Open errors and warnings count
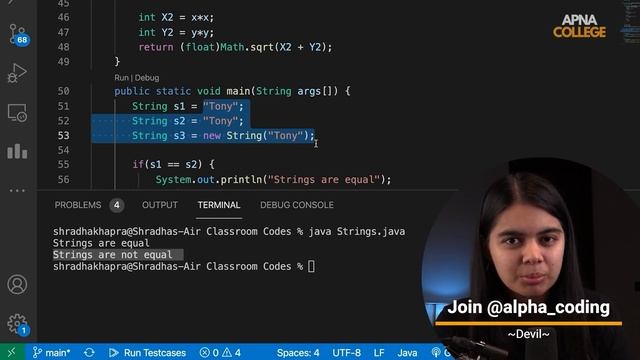640x360 pixels. pyautogui.click(x=220, y=352)
